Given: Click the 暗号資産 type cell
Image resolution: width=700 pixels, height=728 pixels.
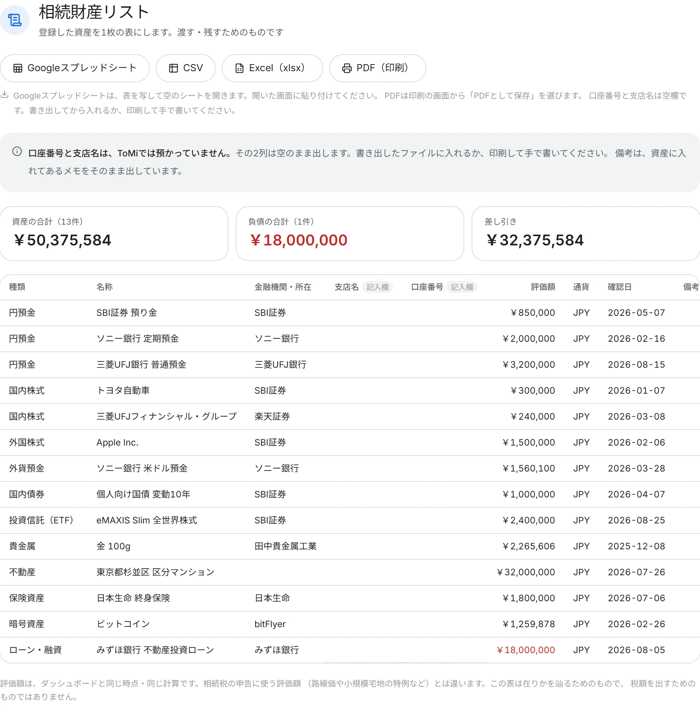Looking at the screenshot, I should click(27, 625).
